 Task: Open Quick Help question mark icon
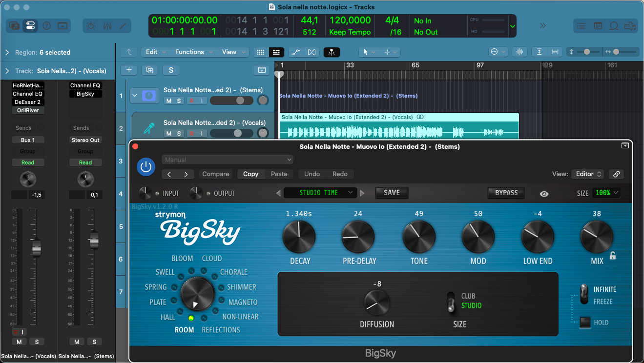click(x=46, y=26)
